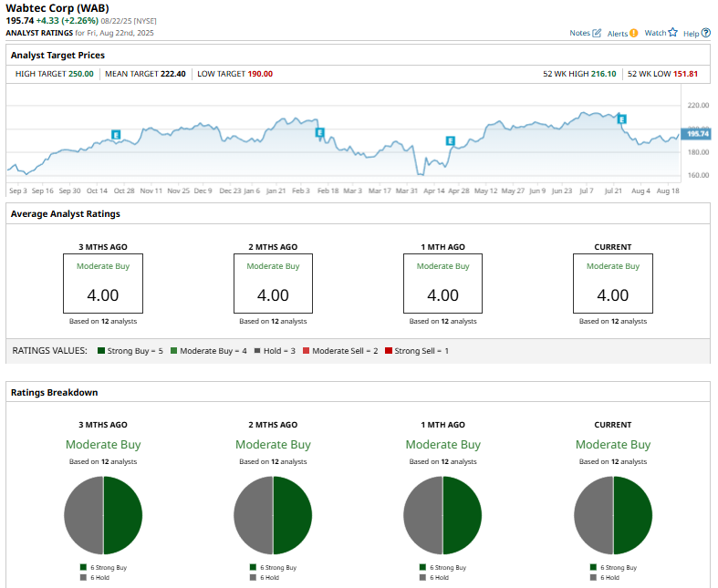The image size is (718, 588).
Task: Click the Moderate Sell legend swatch
Action: (306, 350)
